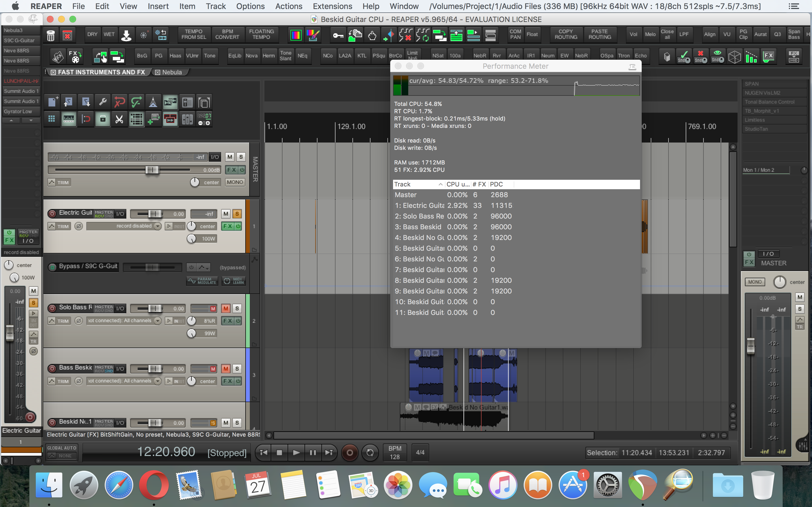Click the trash can toolbar icon
The height and width of the screenshot is (507, 812).
[x=51, y=35]
